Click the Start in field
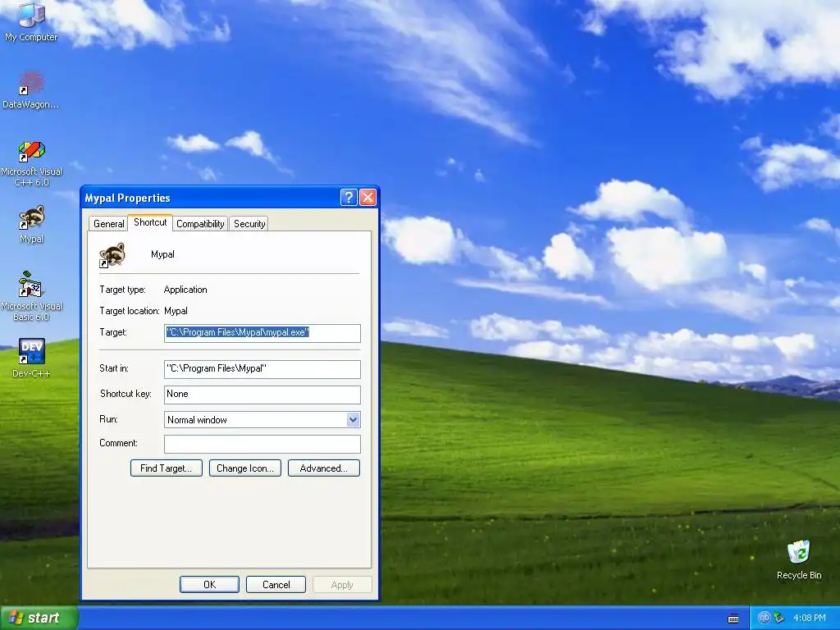 coord(262,368)
